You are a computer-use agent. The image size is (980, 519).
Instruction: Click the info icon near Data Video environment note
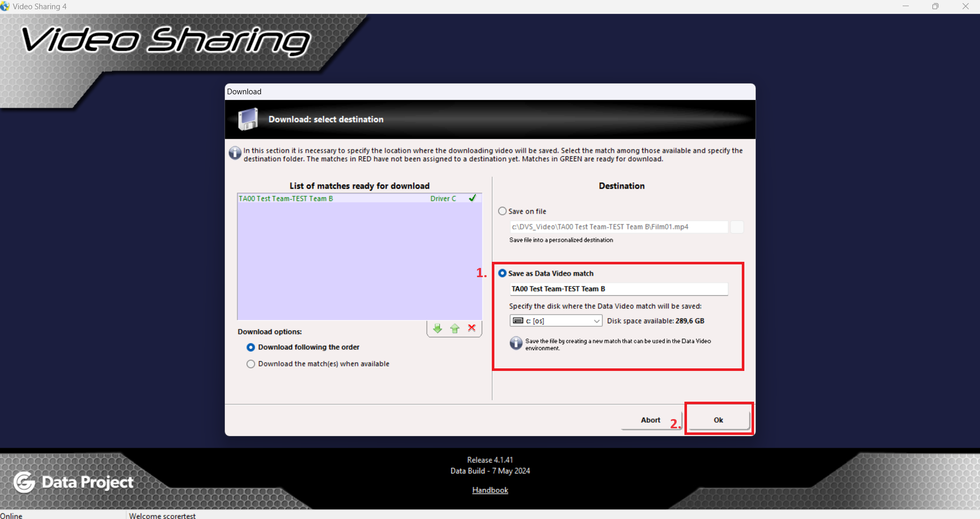coord(516,343)
